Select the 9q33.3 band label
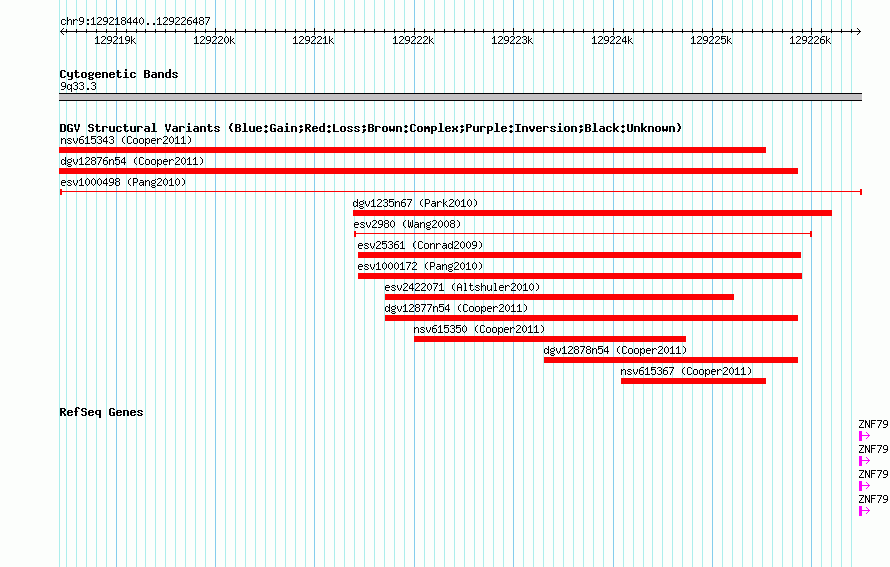 tap(78, 86)
